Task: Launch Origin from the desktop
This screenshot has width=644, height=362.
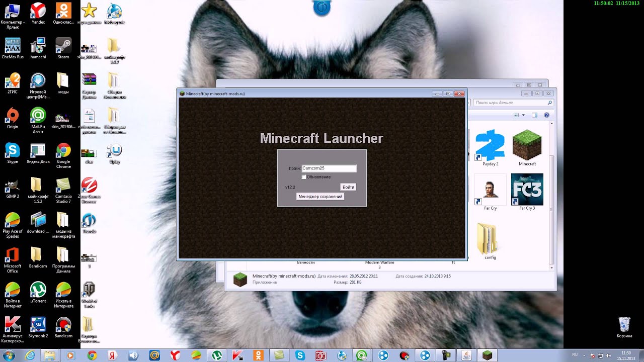Action: coord(13,118)
